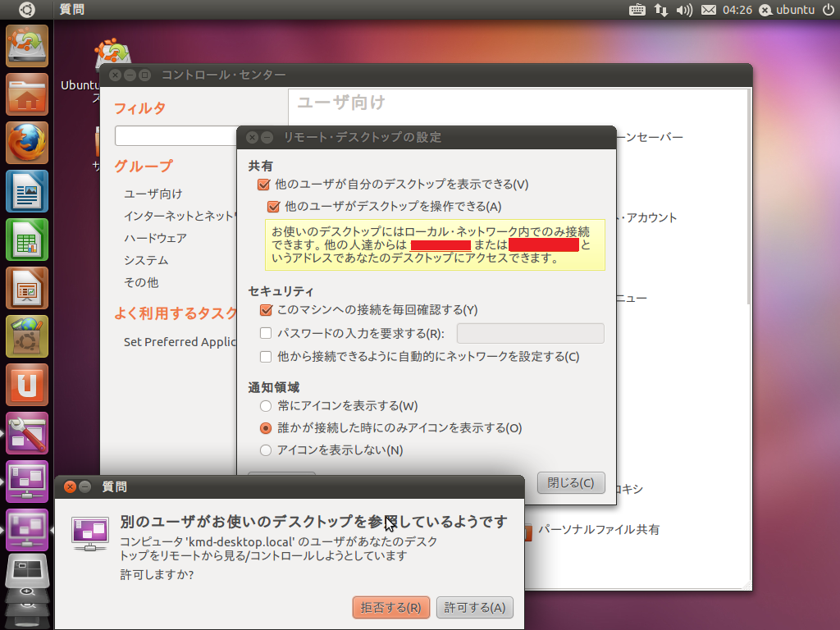Maximize the コントロール・センター window
Viewport: 840px width, 630px height.
[x=144, y=75]
